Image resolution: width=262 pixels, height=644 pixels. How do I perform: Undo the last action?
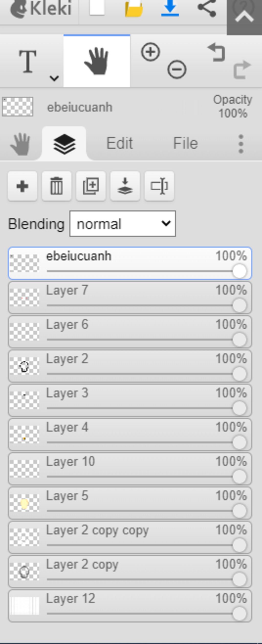(216, 52)
